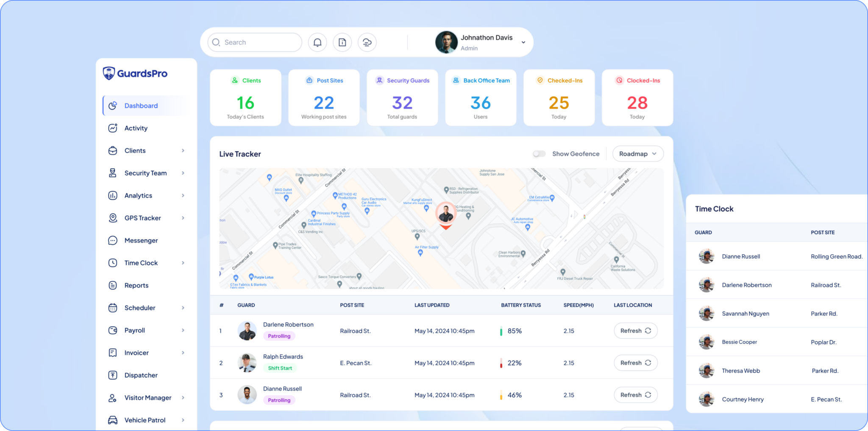Expand the Payroll submenu chevron
The height and width of the screenshot is (431, 868).
(x=183, y=331)
